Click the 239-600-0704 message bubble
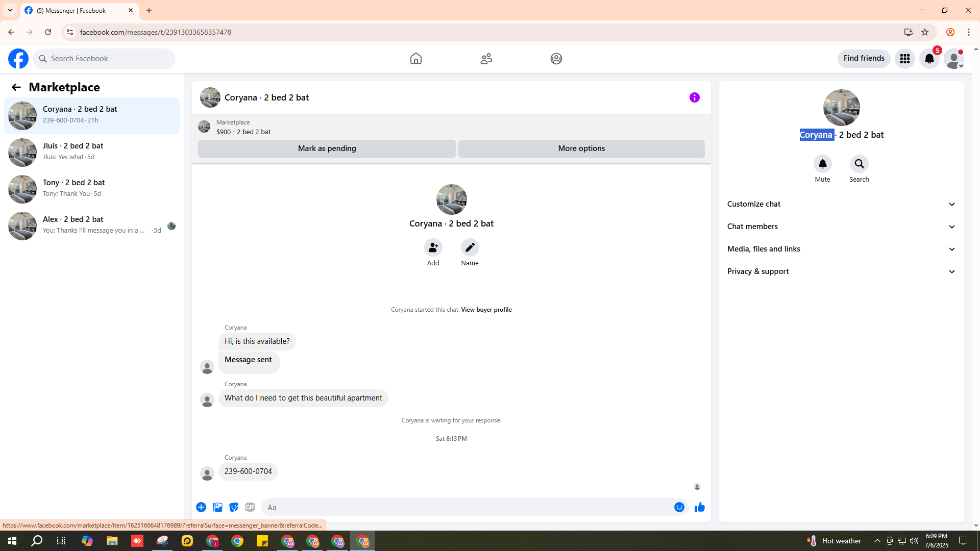The height and width of the screenshot is (551, 980). pos(248,471)
